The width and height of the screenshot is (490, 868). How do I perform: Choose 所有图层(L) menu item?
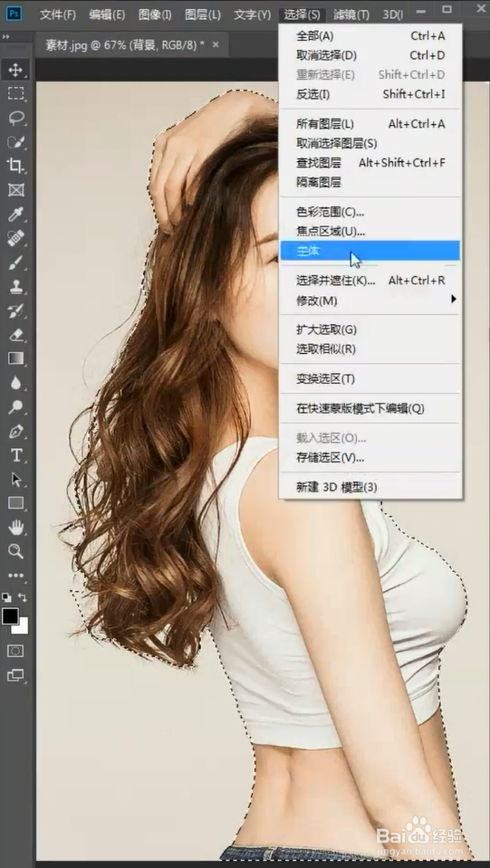click(x=370, y=124)
